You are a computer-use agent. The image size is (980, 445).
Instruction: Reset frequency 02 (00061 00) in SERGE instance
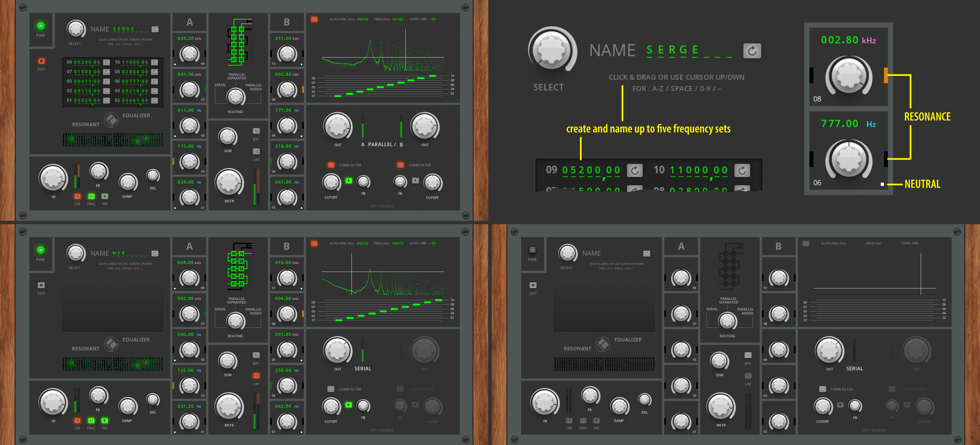click(154, 100)
